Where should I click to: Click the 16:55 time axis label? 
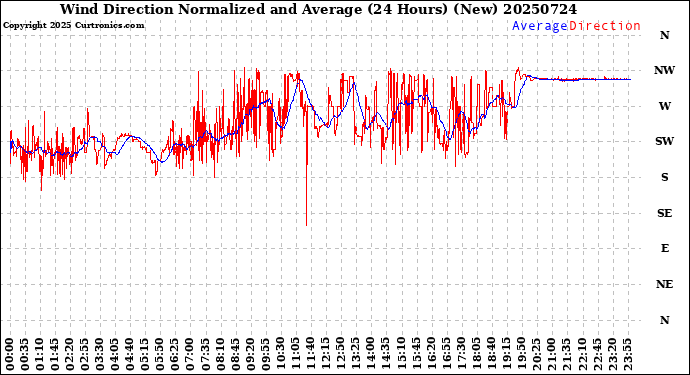446,354
